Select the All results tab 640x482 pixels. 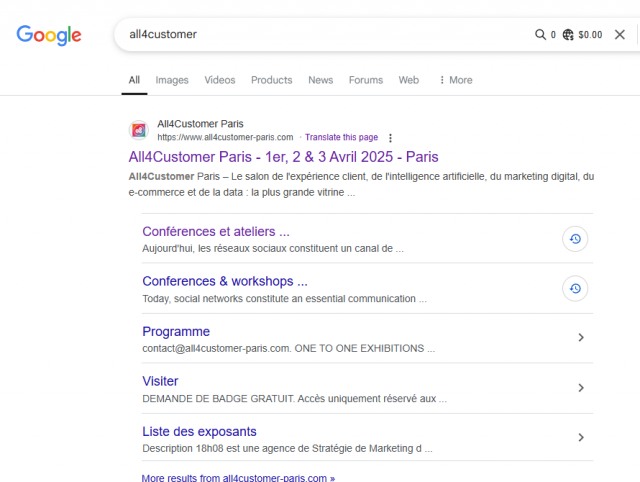click(x=134, y=80)
